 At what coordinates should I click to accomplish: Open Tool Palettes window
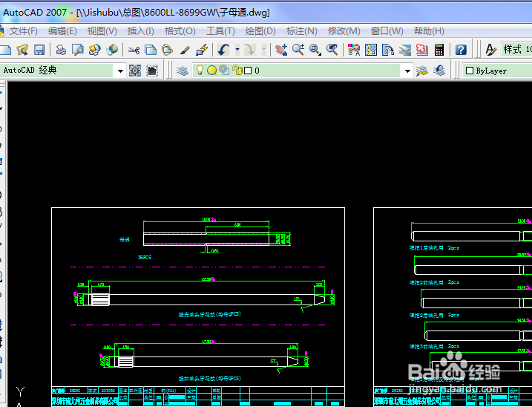(x=388, y=50)
